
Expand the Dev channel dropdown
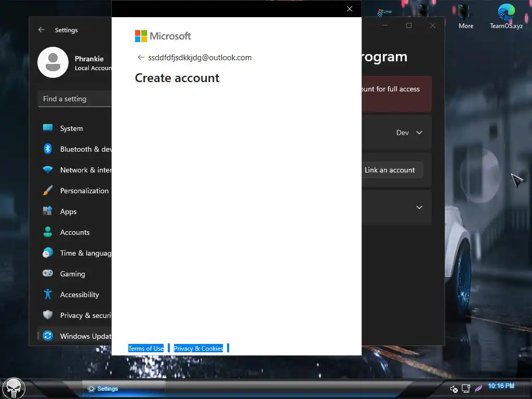tap(409, 132)
